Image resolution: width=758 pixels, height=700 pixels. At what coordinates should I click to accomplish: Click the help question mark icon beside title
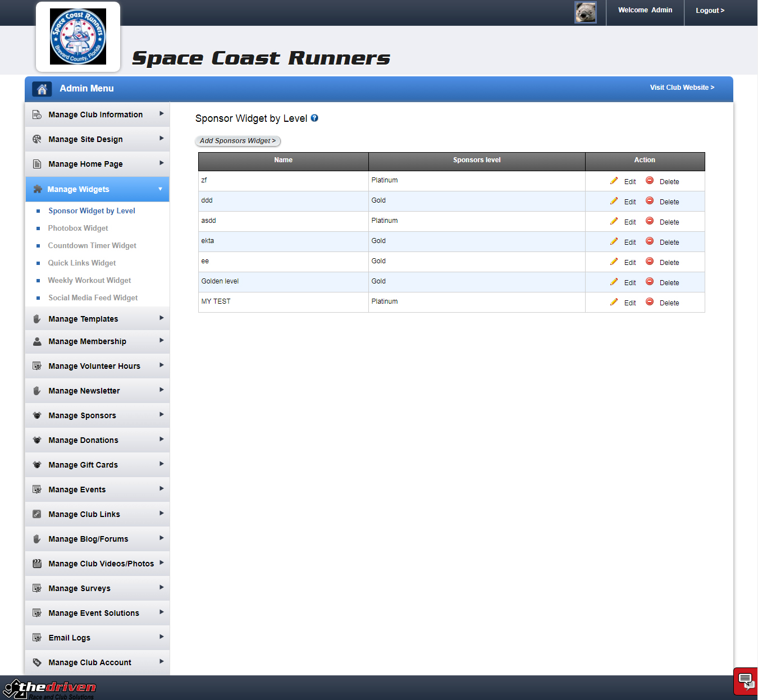click(x=314, y=118)
